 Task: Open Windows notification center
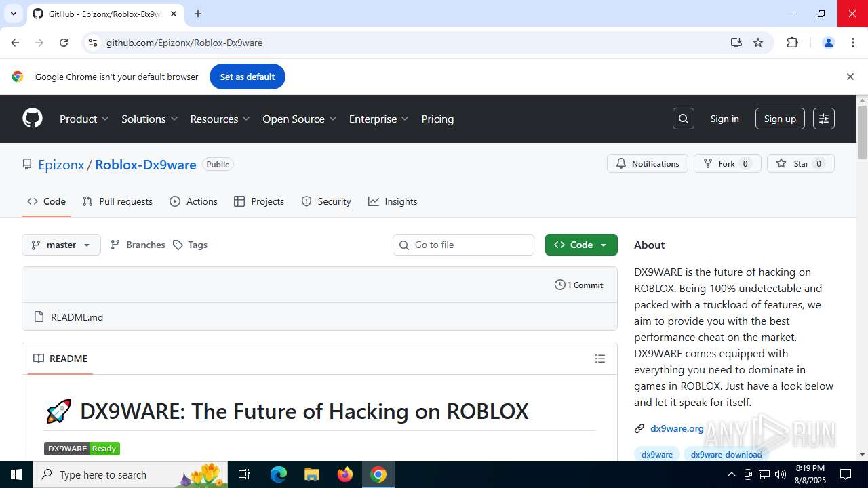click(x=846, y=474)
